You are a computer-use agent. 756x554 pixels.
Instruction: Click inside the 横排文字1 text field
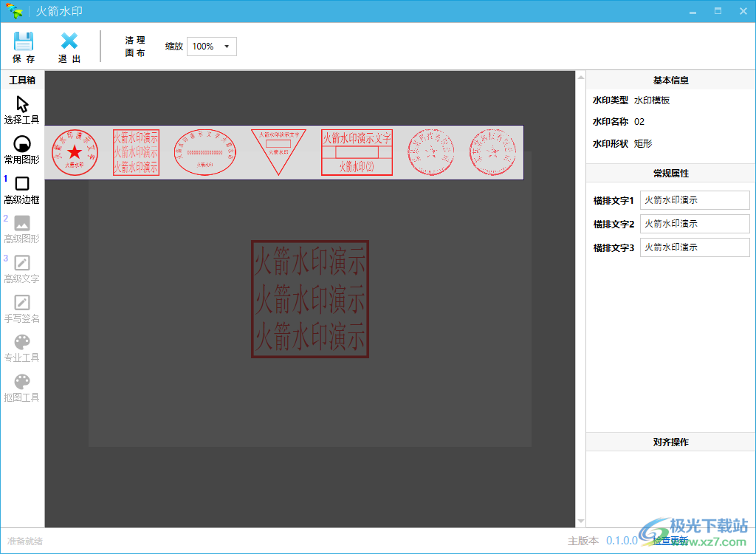694,199
